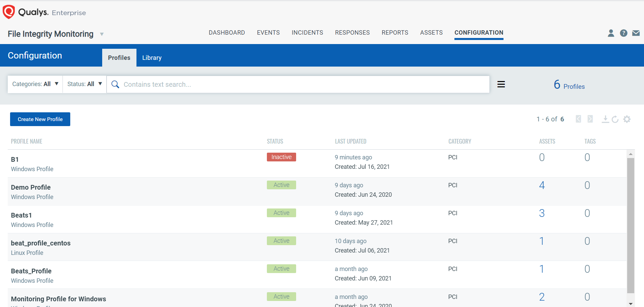The width and height of the screenshot is (644, 307).
Task: Go to next page of profiles
Action: [590, 119]
